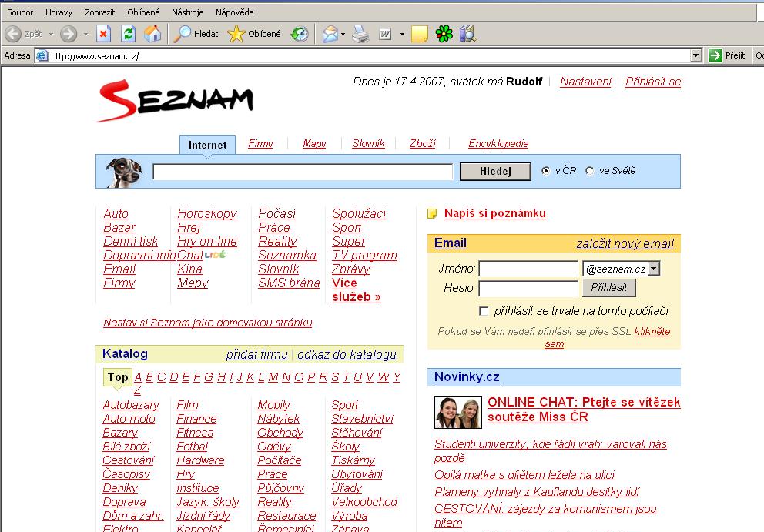
Task: Open the 'přidat firmu' catalog link
Action: 256,355
